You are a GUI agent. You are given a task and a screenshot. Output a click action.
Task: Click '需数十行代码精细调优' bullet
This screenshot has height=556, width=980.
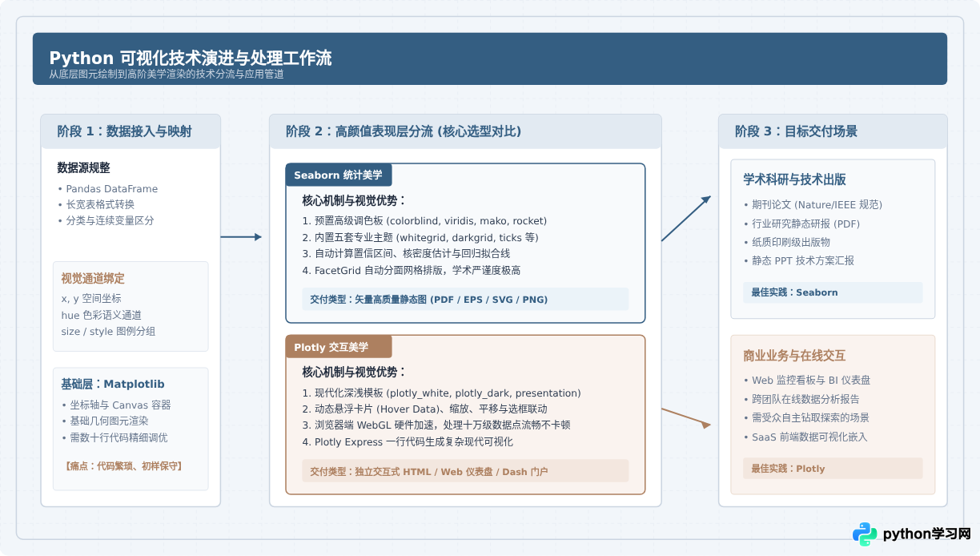[114, 437]
